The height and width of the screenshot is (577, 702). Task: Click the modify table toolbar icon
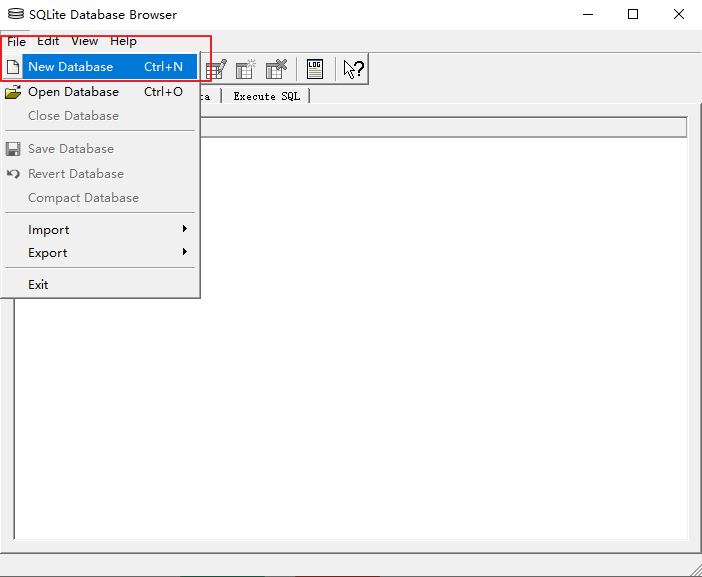click(x=216, y=69)
